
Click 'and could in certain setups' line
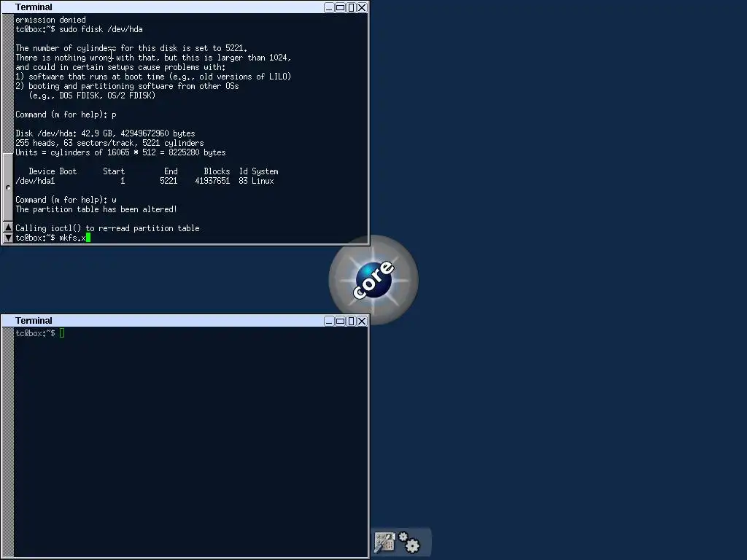click(x=120, y=67)
